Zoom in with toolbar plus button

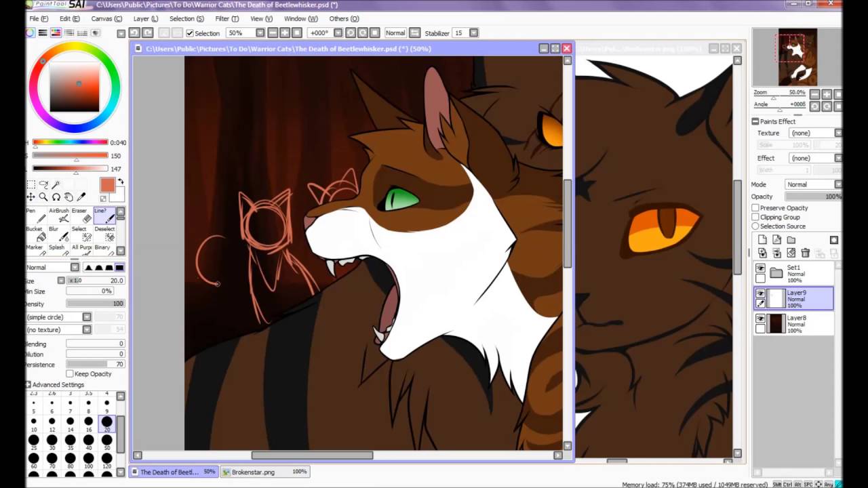click(285, 33)
